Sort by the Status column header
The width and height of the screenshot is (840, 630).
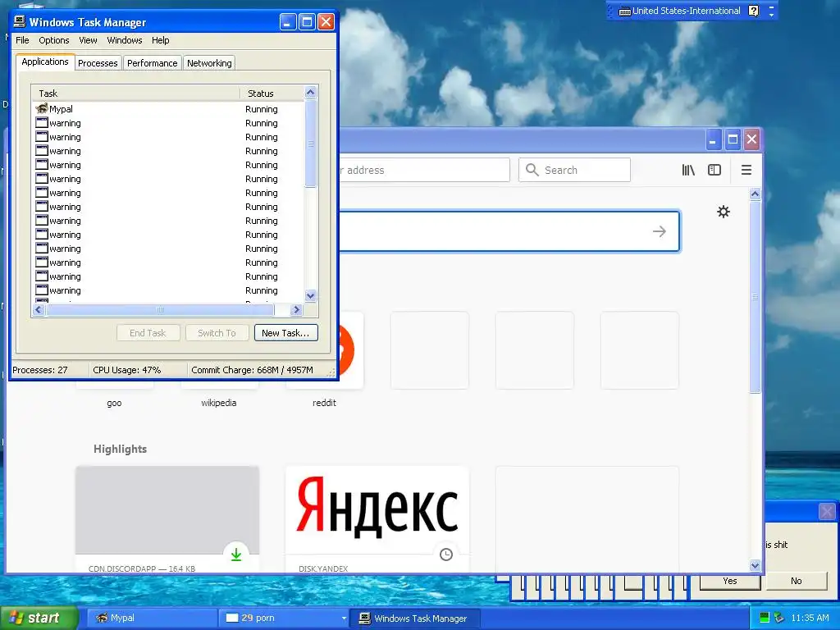click(x=272, y=94)
